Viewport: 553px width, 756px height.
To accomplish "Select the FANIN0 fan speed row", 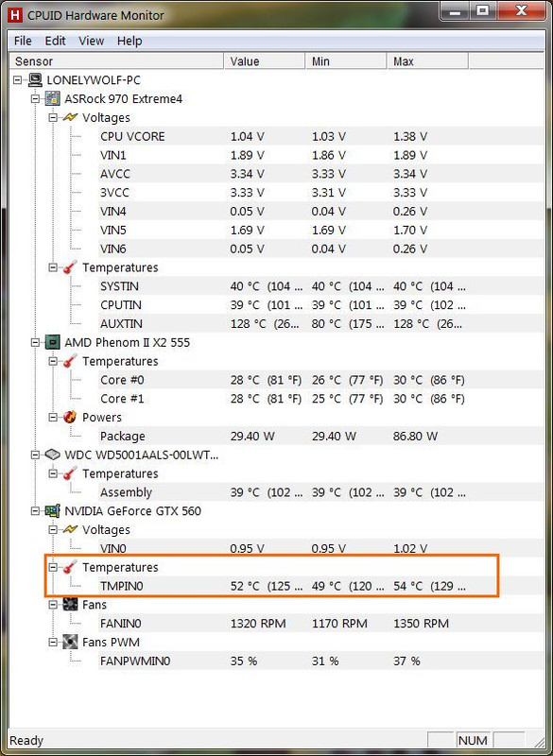I will pyautogui.click(x=320, y=624).
